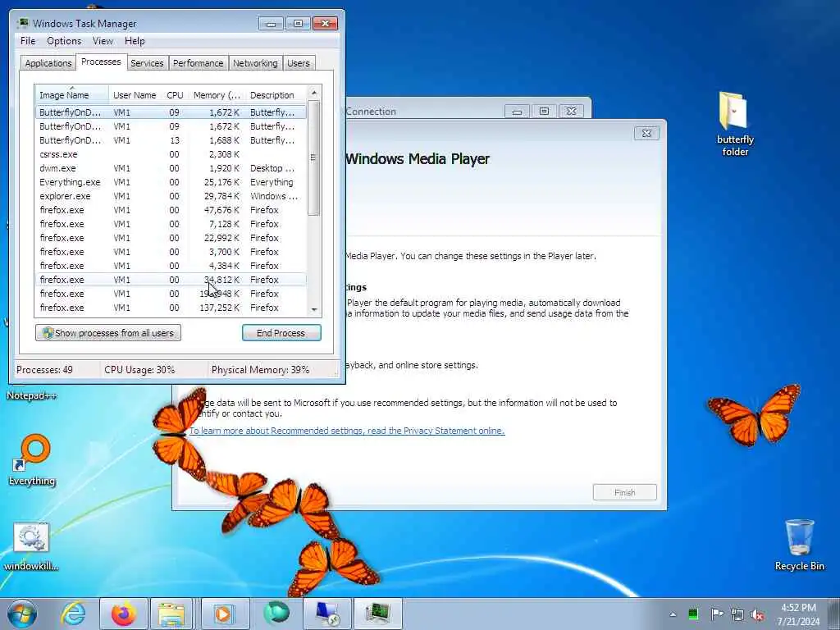Click Physical Memory: 39% in status bar
This screenshot has height=630, width=840.
pyautogui.click(x=260, y=370)
